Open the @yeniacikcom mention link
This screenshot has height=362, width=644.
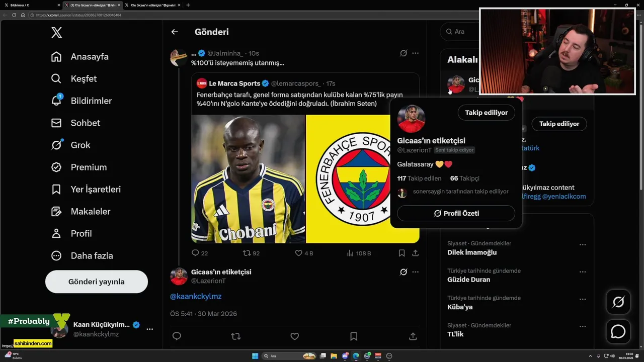point(564,197)
